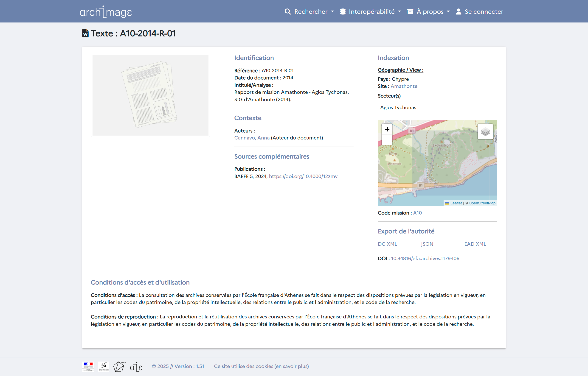Image resolution: width=588 pixels, height=376 pixels.
Task: Click the French Republic flag logo
Action: (x=88, y=366)
